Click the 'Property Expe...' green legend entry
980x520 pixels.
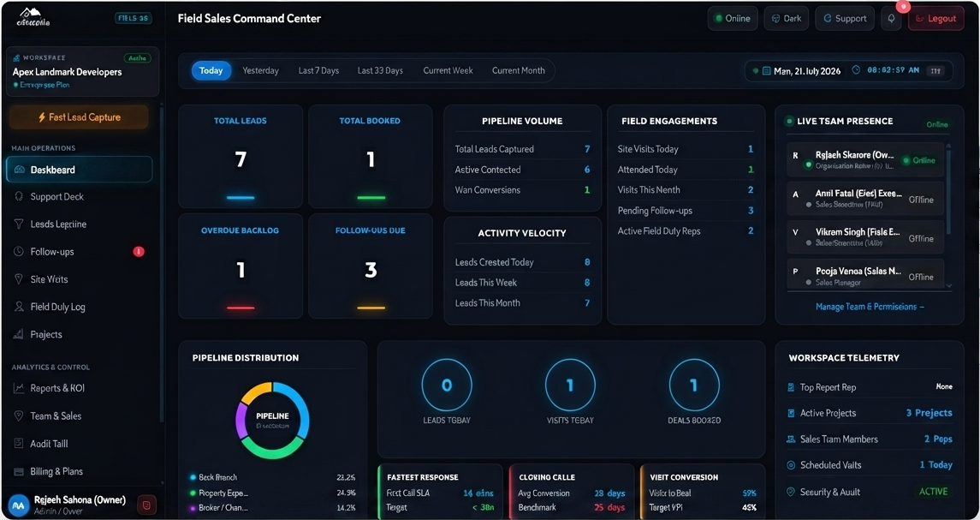coord(272,493)
